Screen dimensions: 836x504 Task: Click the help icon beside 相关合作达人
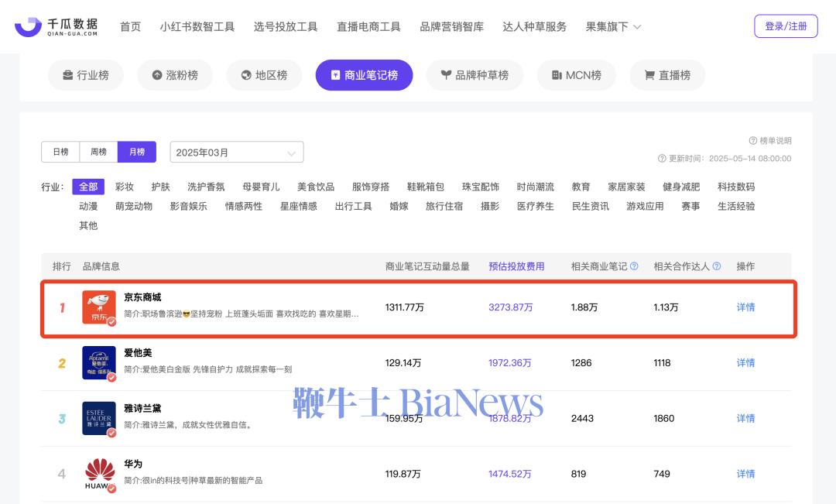[x=717, y=266]
